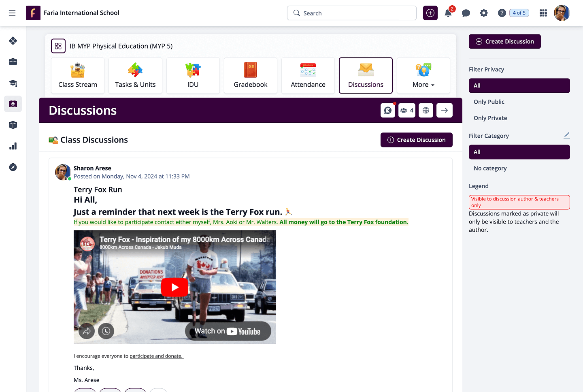Viewport: 583px width, 392px height.
Task: Filter discussions by Only Public
Action: pos(489,102)
